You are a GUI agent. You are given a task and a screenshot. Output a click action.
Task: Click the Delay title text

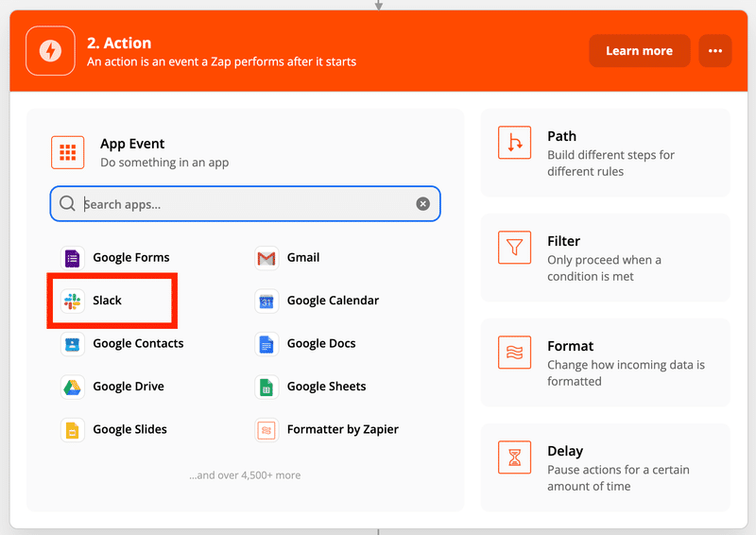565,451
